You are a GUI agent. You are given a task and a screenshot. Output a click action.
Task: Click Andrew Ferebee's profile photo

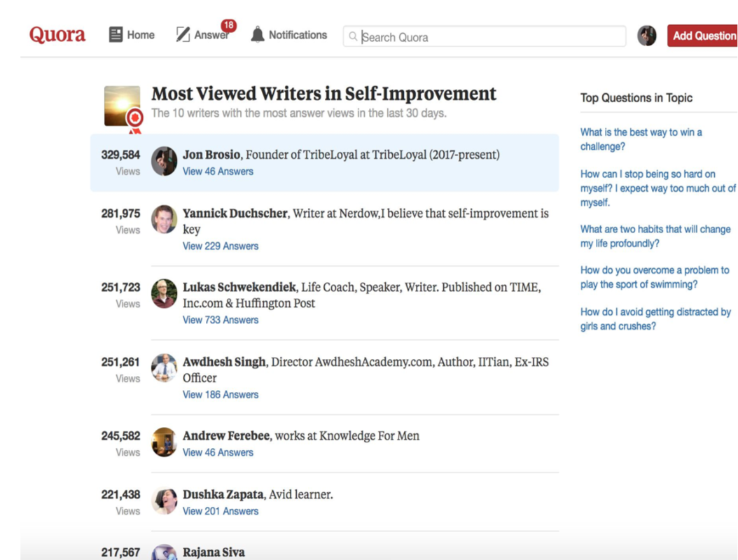164,442
